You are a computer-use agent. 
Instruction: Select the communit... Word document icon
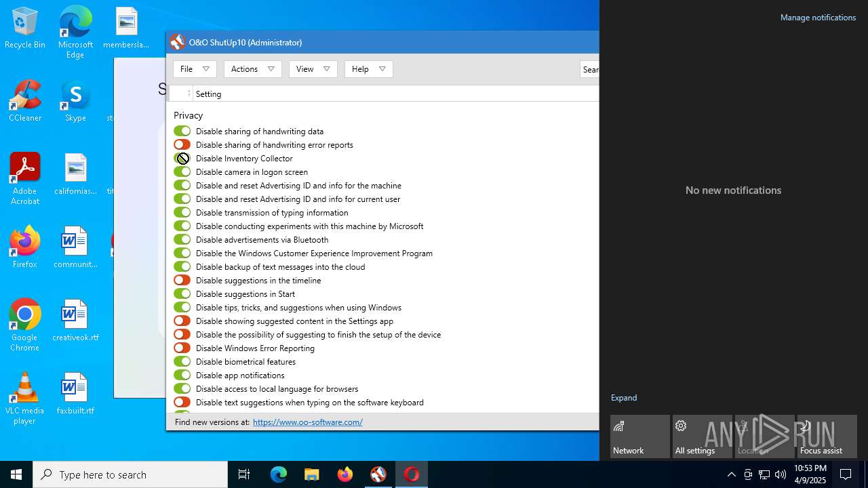point(75,247)
